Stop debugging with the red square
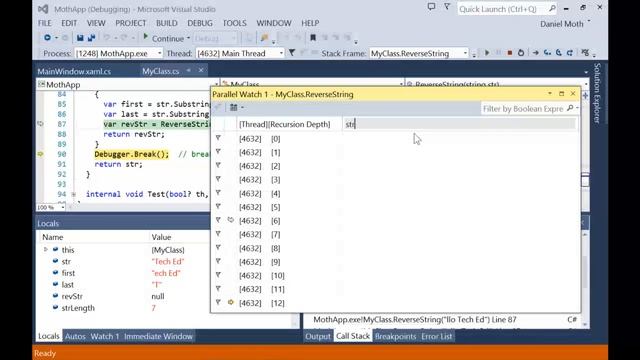The width and height of the screenshot is (640, 360). pos(509,53)
